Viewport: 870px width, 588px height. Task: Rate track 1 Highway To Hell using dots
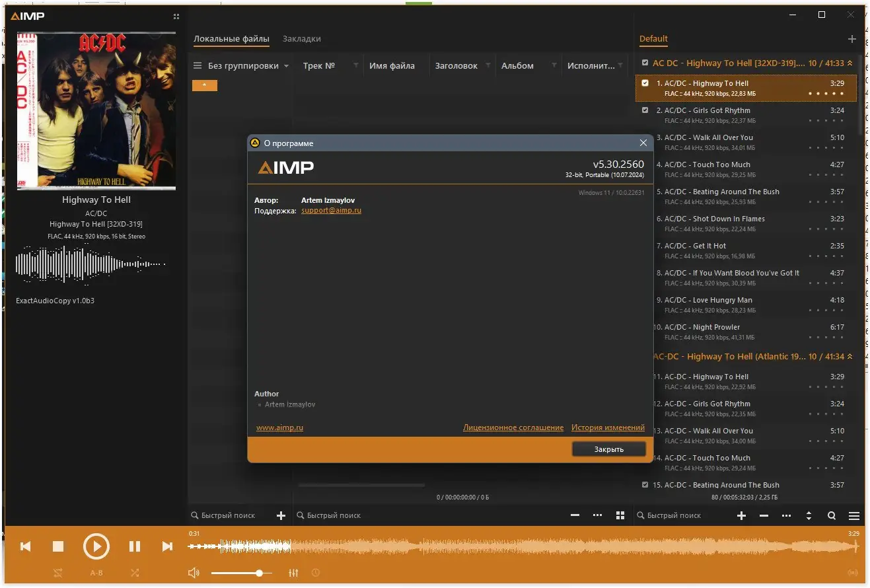826,94
